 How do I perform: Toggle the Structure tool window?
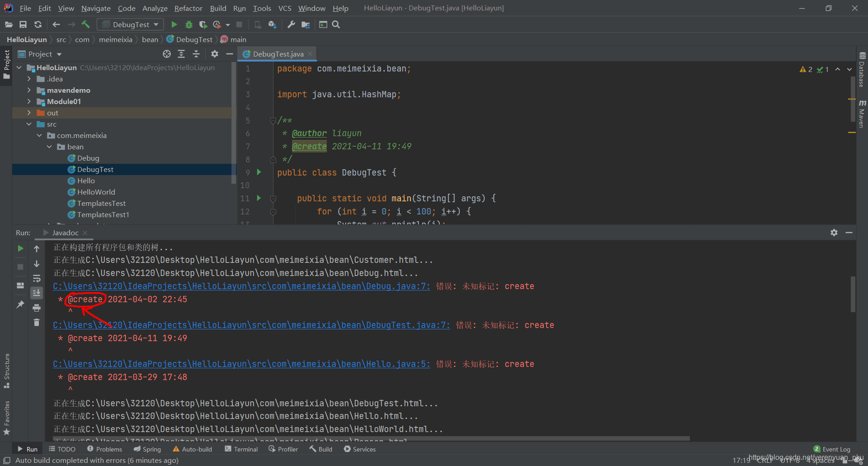pos(7,371)
